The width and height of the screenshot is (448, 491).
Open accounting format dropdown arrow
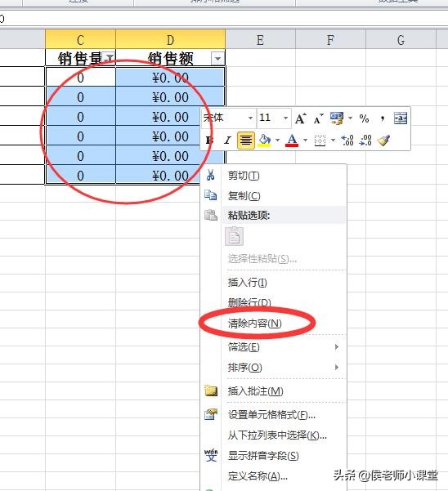pyautogui.click(x=350, y=118)
